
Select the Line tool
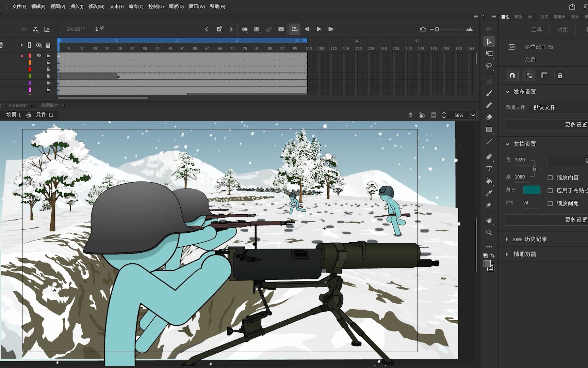coord(489,142)
